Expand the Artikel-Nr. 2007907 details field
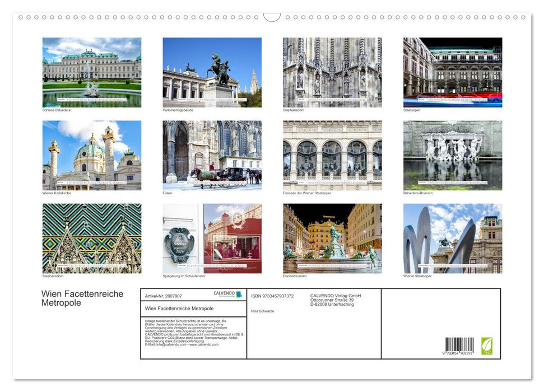Screen dimensions: 544x392 pyautogui.click(x=164, y=295)
